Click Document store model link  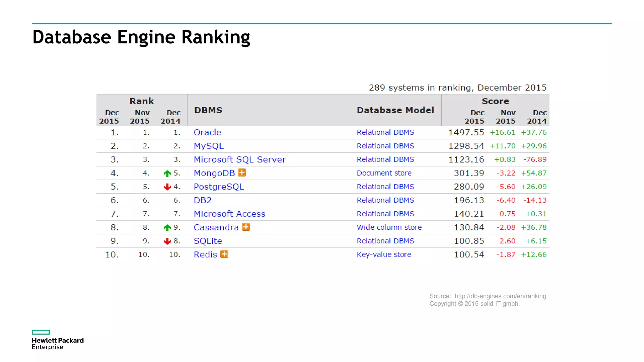(384, 173)
